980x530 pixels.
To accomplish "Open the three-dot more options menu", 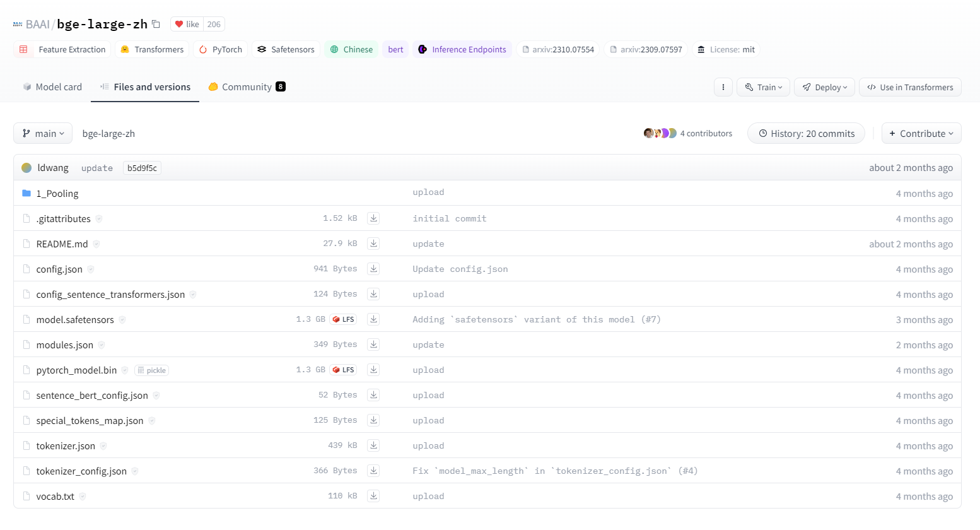I will (x=723, y=87).
